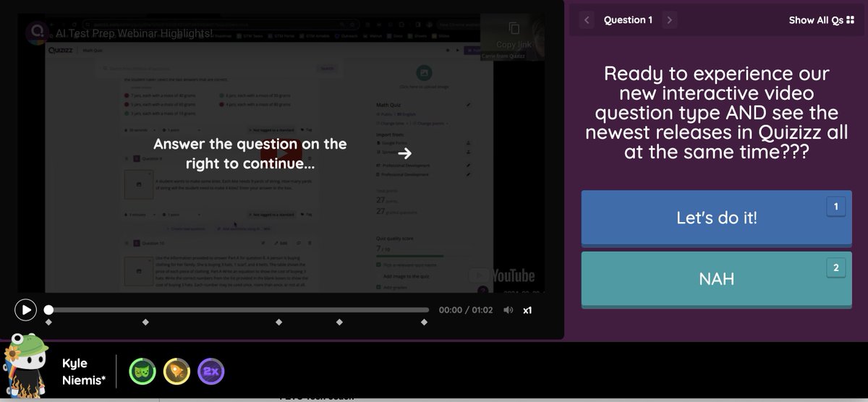Screen dimensions: 868x402
Task: Activate the green masks power-up
Action: 142,371
